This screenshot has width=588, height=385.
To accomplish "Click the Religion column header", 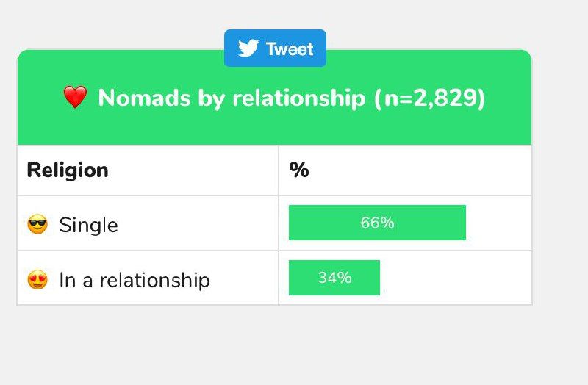I will pyautogui.click(x=68, y=170).
